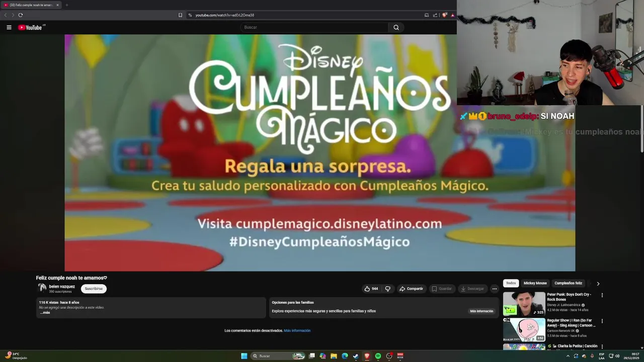Open File Explorer from the taskbar
The image size is (644, 362).
[x=334, y=356]
